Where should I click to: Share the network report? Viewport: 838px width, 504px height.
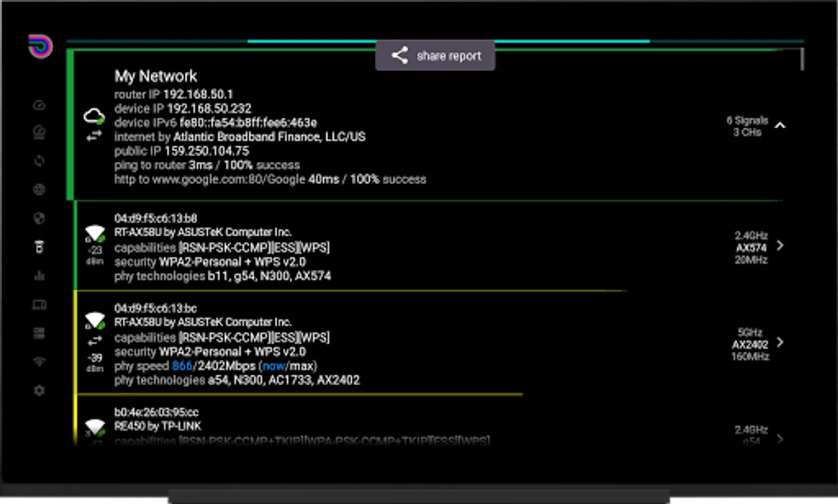(x=435, y=55)
